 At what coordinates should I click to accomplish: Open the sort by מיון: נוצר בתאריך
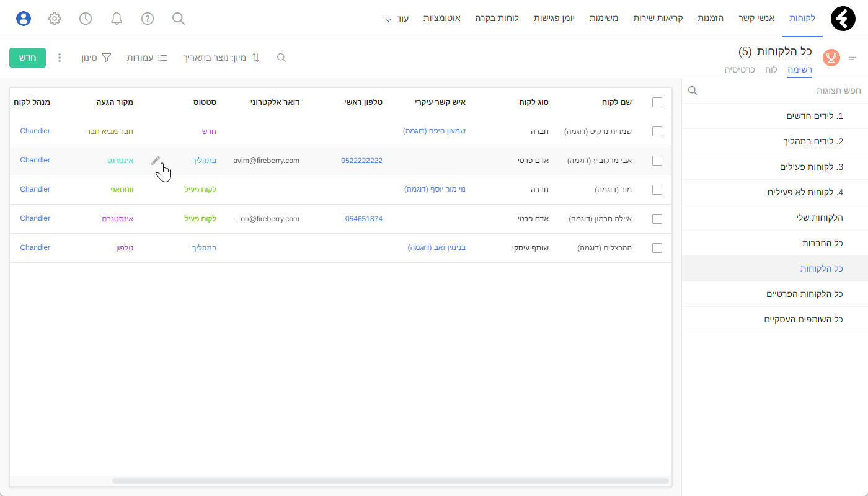click(x=221, y=58)
